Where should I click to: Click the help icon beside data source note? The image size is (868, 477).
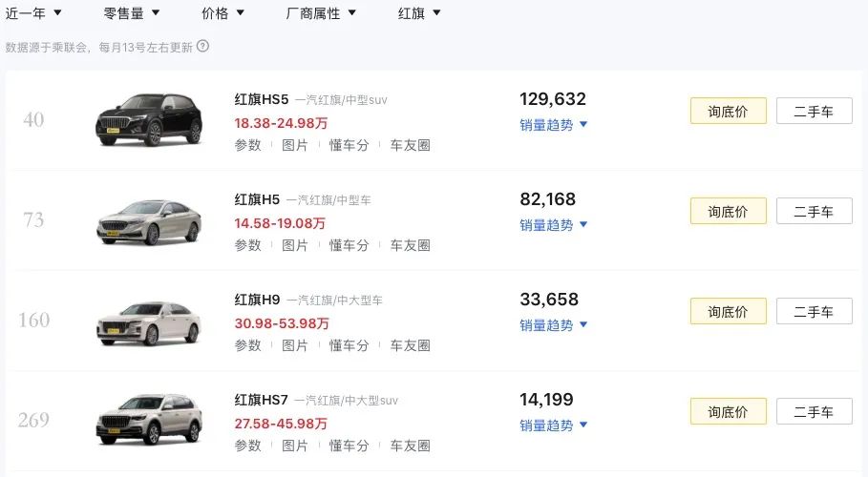[203, 46]
